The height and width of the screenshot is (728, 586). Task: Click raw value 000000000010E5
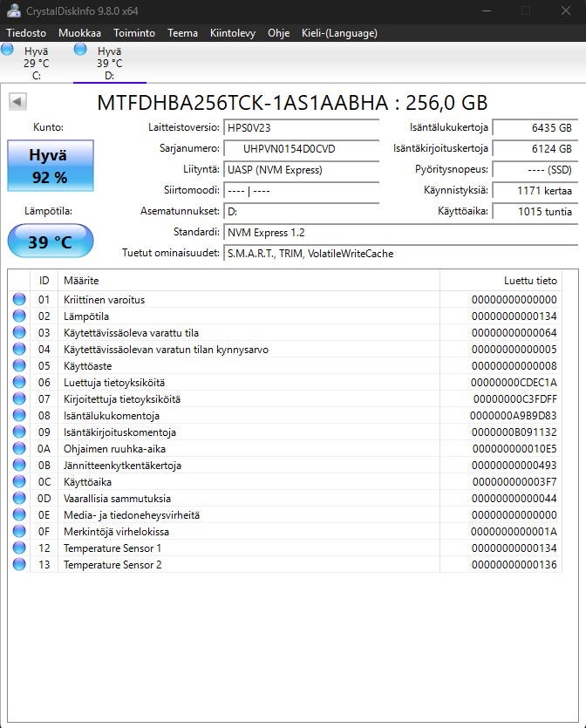[x=514, y=449]
